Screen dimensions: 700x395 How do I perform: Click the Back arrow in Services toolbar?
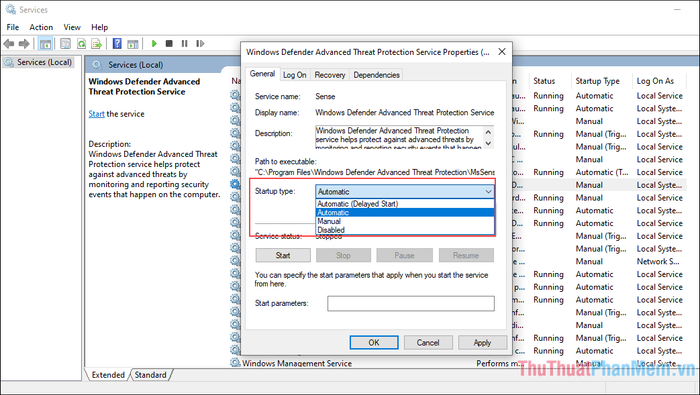point(8,44)
